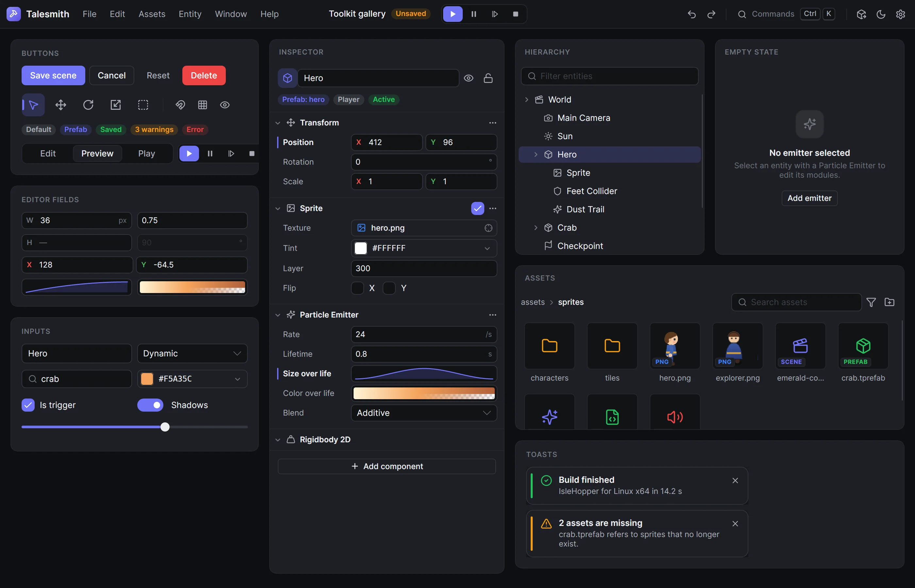This screenshot has width=915, height=588.
Task: Open the Assets menu
Action: click(152, 14)
